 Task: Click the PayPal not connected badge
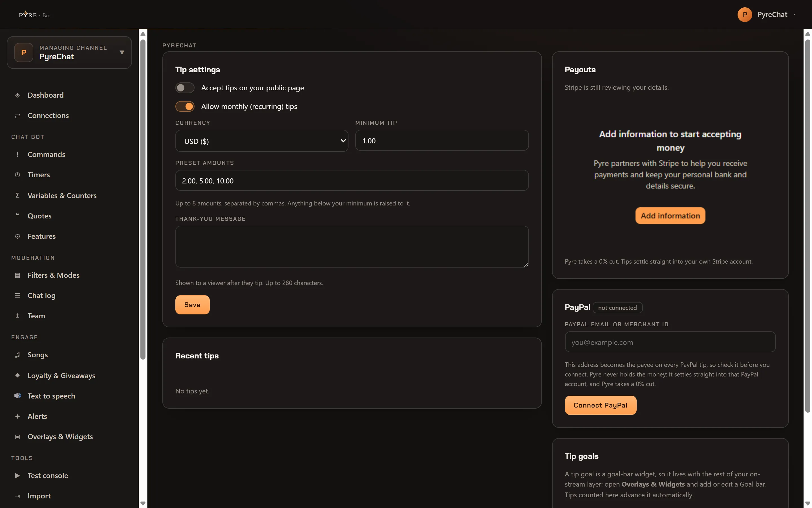pos(617,308)
